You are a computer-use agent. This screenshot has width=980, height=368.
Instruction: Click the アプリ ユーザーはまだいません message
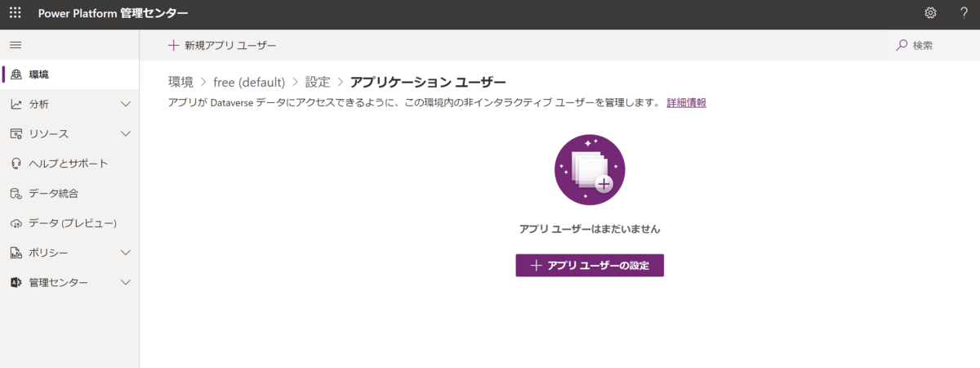coord(590,229)
